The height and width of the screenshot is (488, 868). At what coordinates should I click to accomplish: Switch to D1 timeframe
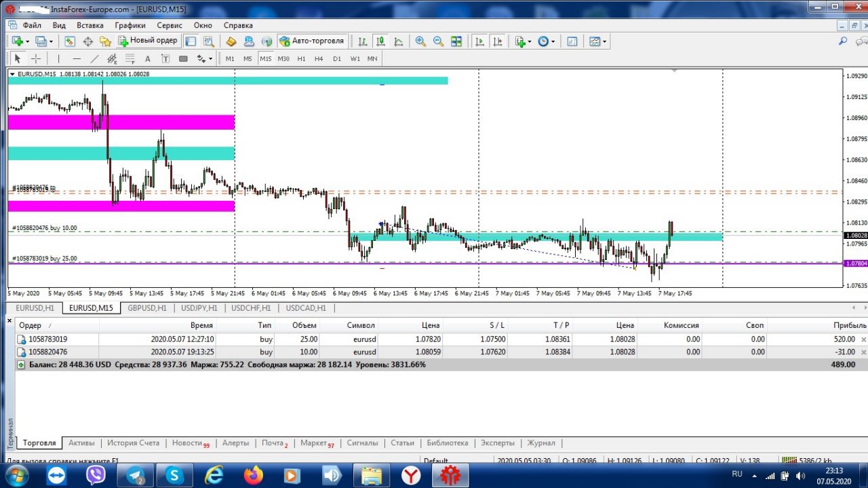(337, 59)
